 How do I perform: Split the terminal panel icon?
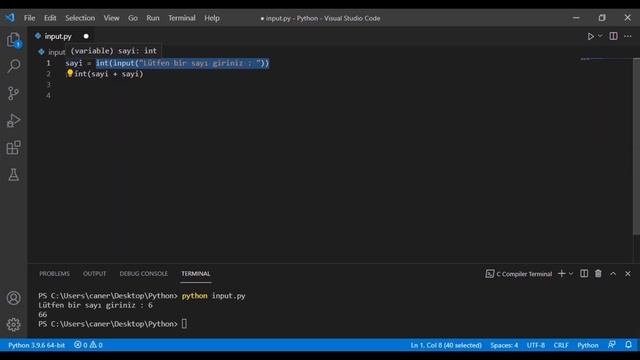pos(584,273)
